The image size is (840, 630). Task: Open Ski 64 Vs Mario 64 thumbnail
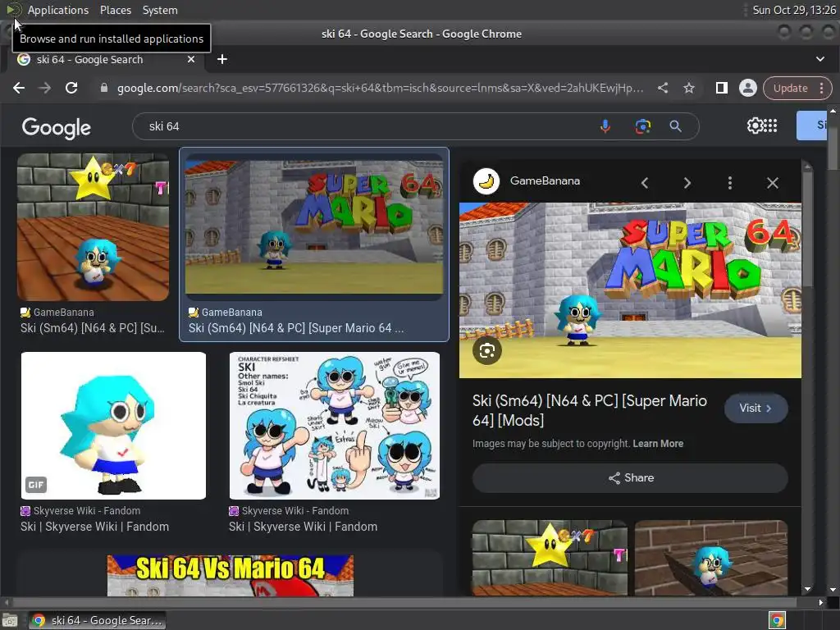(x=231, y=575)
